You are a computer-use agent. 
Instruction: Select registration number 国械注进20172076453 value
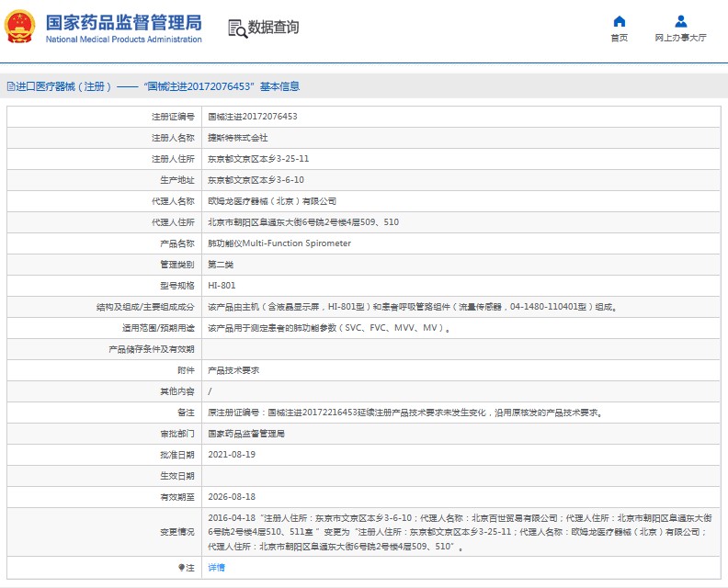click(x=252, y=117)
